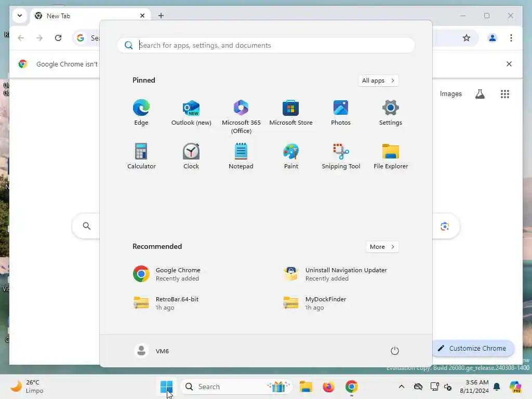Click the Windows Start button
Screen dimensions: 532x399
167,387
